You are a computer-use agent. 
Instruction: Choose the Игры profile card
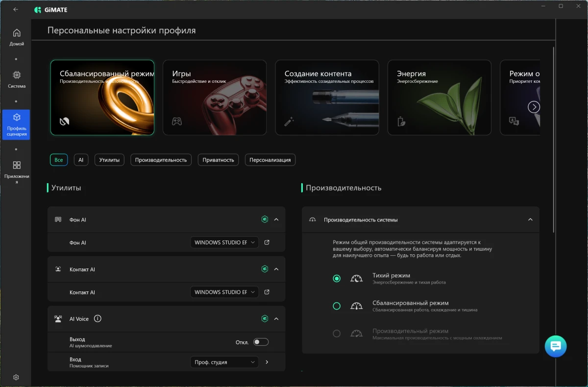(215, 97)
